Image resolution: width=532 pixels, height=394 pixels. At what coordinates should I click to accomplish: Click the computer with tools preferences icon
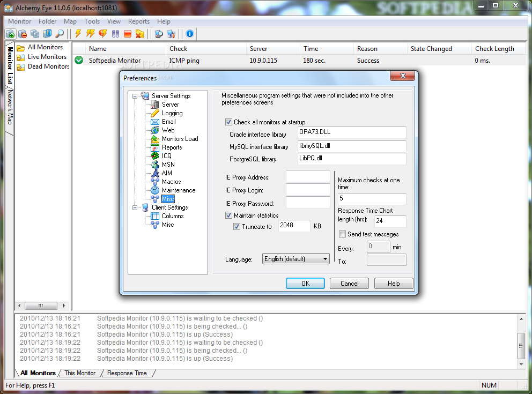[x=171, y=34]
